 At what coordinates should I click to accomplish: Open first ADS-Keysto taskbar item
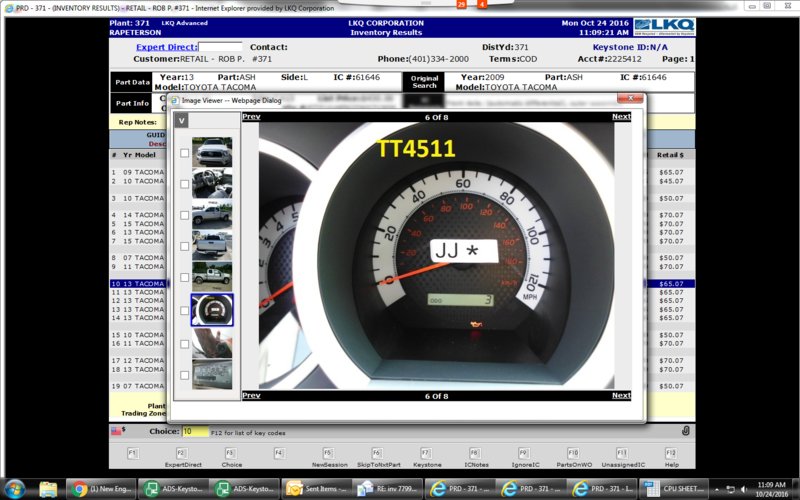[173, 489]
